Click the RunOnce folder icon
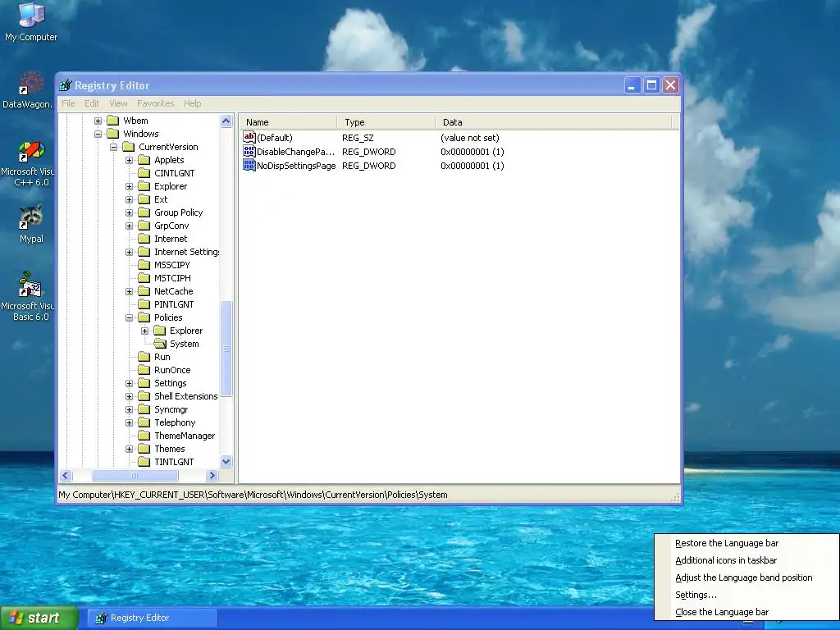The image size is (840, 630). coord(144,370)
